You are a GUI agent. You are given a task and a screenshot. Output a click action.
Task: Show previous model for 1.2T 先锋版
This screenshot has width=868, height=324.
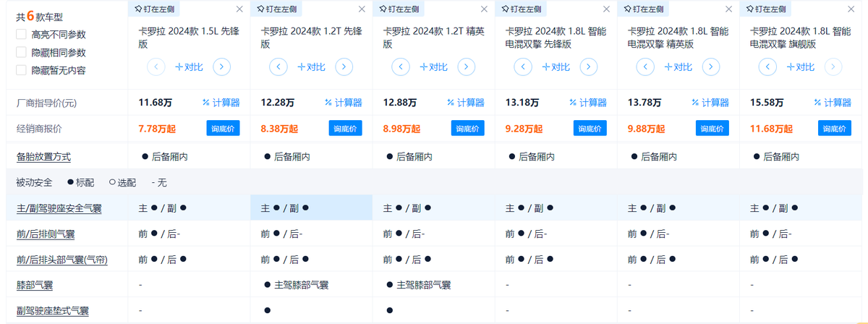[278, 67]
